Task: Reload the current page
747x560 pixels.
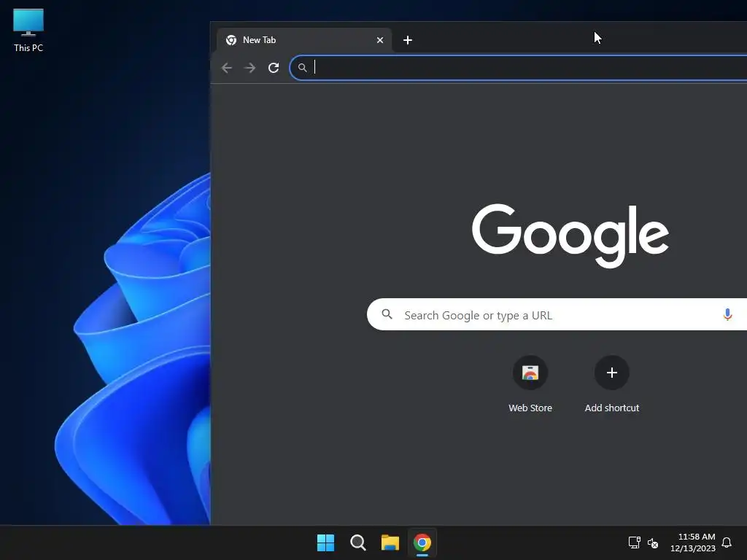Action: (x=274, y=68)
